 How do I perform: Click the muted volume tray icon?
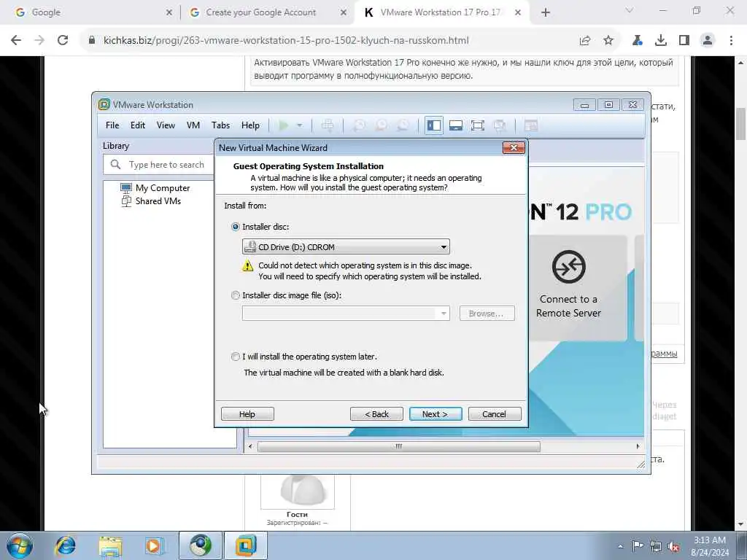(673, 546)
